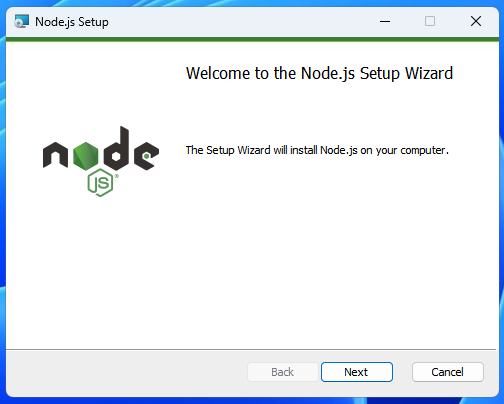Click the Welcome to the Node.js Setup Wizard heading
Viewport: 504px width, 404px height.
pos(319,73)
